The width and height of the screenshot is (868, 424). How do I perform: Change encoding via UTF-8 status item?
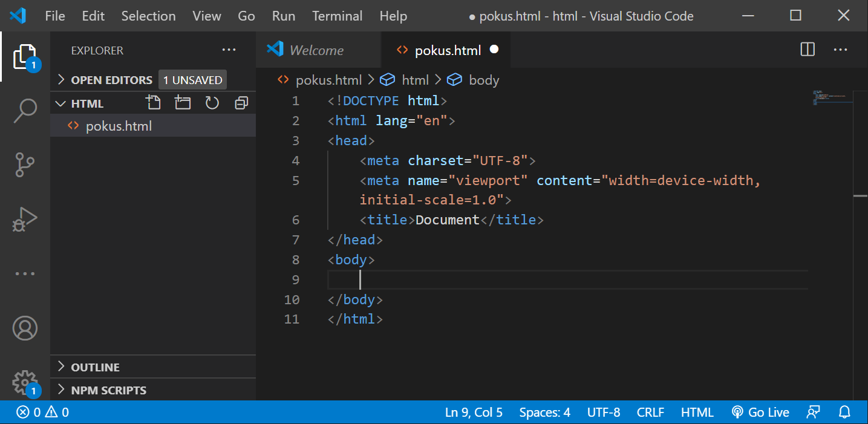pos(604,413)
